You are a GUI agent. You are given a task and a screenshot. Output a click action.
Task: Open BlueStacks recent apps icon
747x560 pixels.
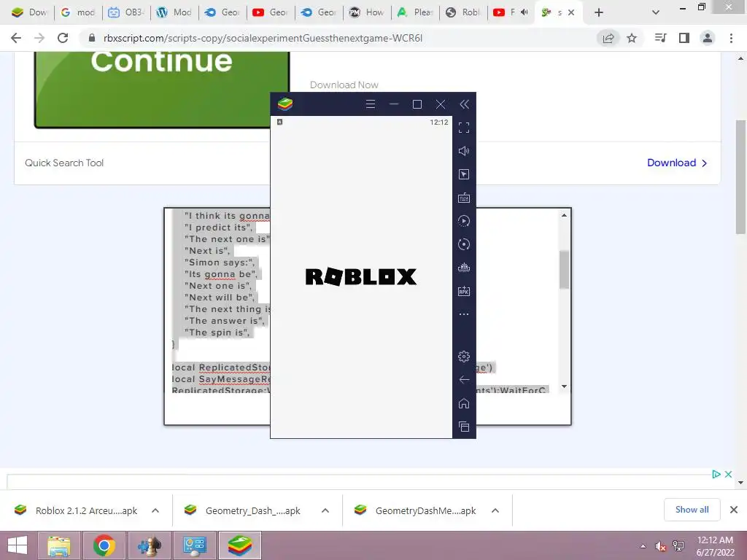point(463,427)
